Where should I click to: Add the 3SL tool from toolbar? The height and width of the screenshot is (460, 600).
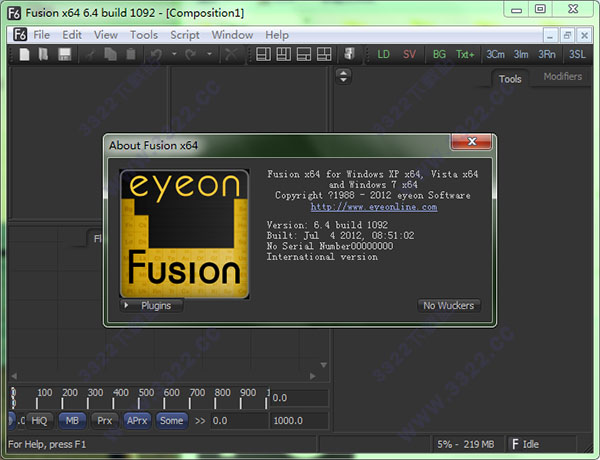point(577,54)
